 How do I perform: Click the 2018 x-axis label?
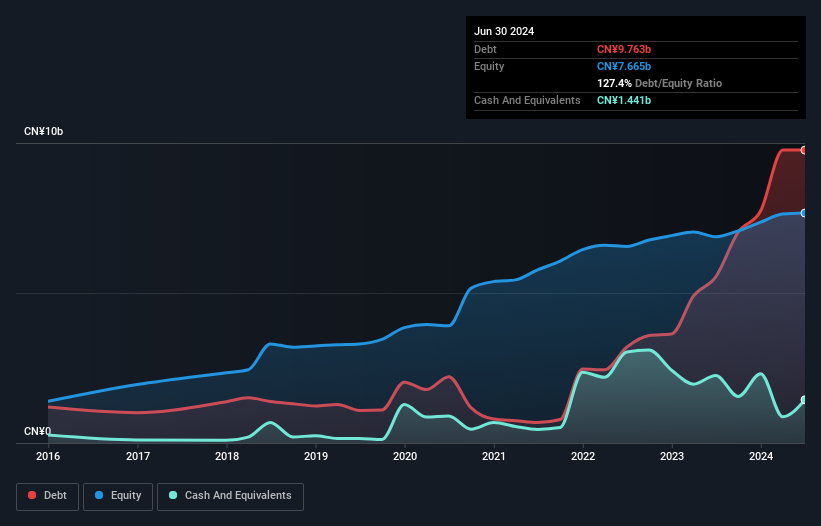coord(227,456)
